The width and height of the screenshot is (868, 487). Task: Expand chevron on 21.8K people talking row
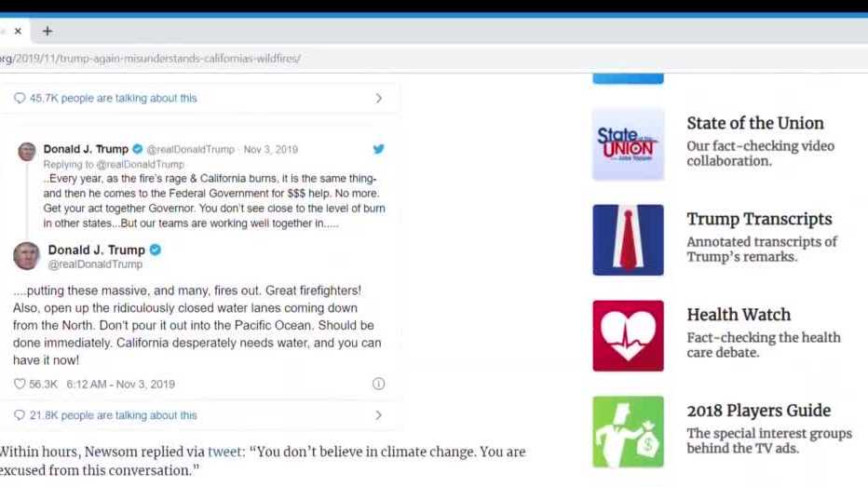379,415
